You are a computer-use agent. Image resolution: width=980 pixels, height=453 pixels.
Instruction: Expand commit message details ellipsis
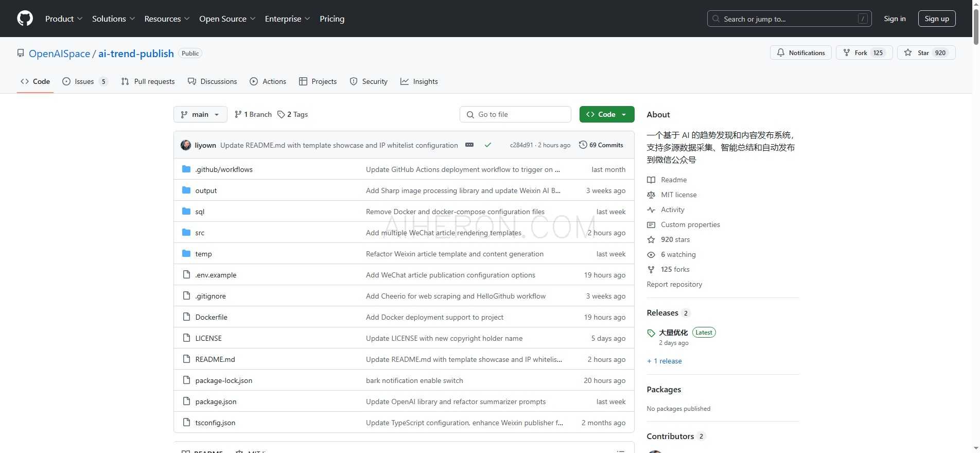click(x=469, y=145)
